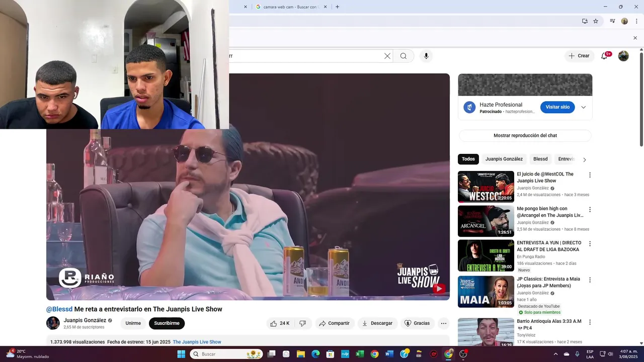Viewport: 644px width, 362px height.
Task: Open Excel from taskbar
Action: [x=360, y=354]
